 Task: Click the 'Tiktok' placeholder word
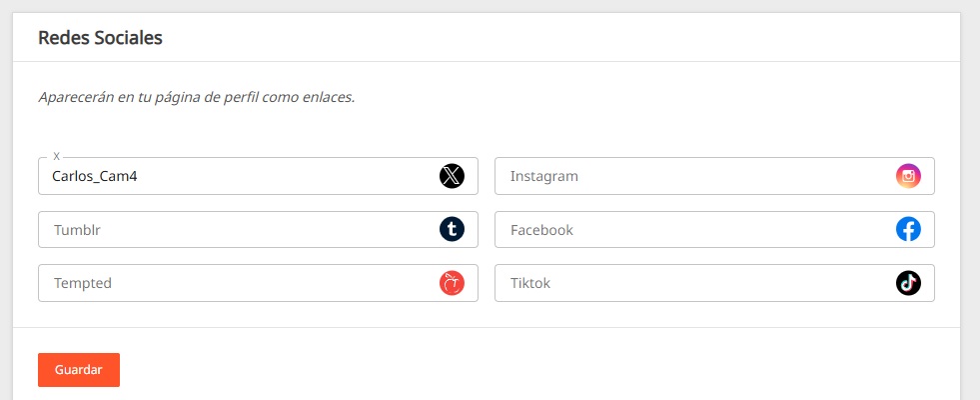tap(530, 283)
